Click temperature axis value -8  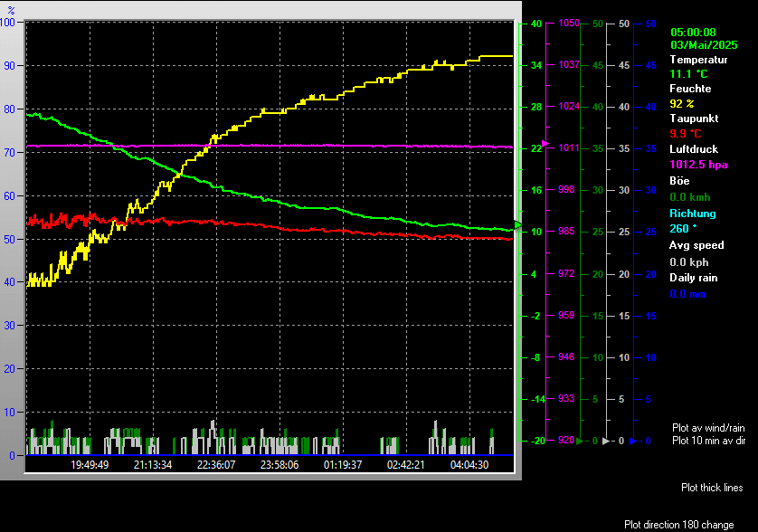[535, 357]
